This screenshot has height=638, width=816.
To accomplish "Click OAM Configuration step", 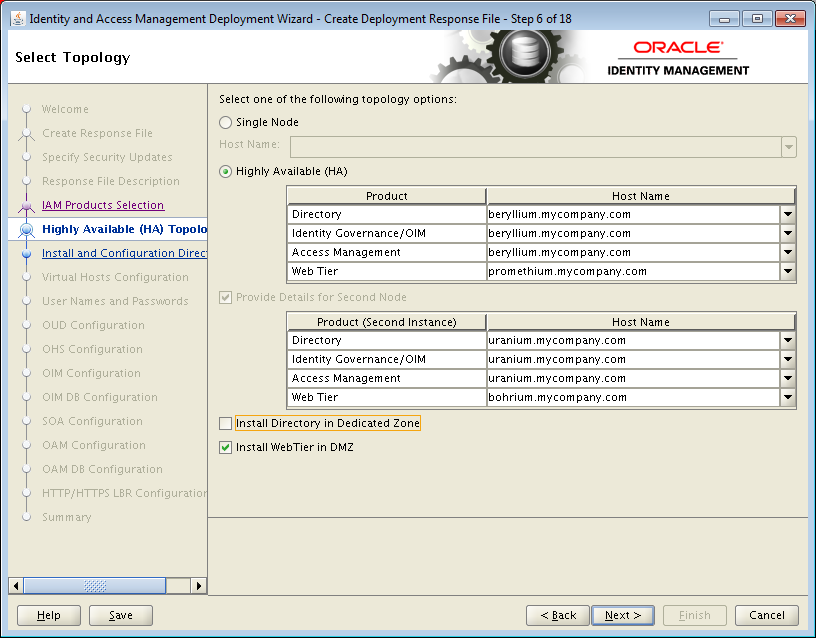I will pyautogui.click(x=94, y=445).
